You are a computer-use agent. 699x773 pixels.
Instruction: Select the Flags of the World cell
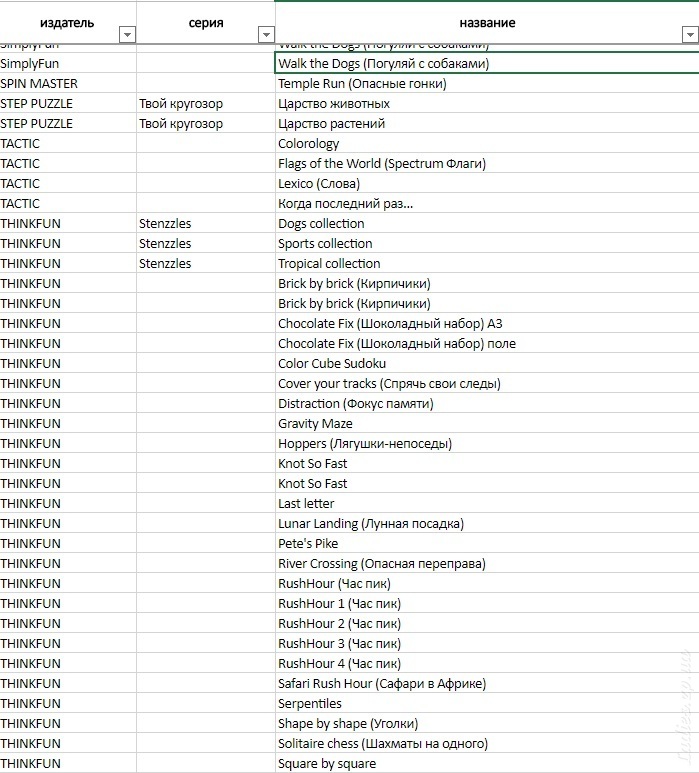click(x=487, y=164)
